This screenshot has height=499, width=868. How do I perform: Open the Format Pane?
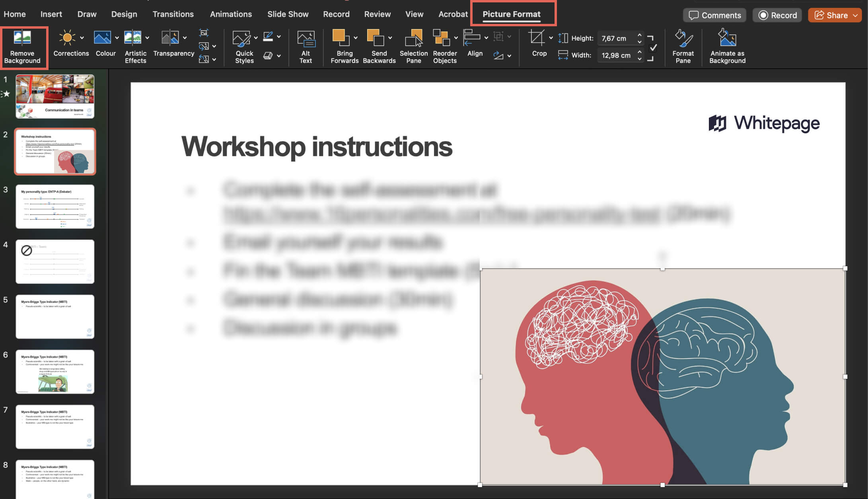click(683, 46)
